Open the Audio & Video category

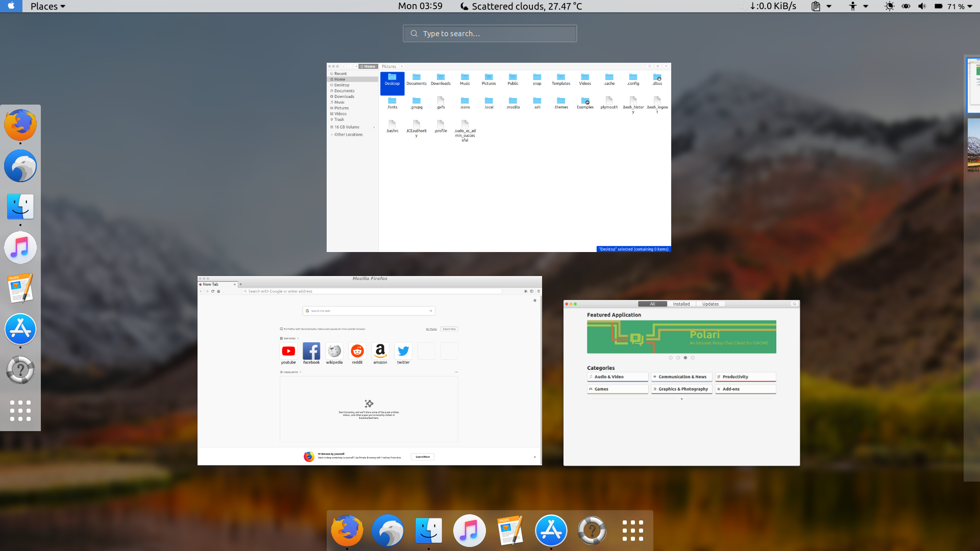click(x=618, y=377)
